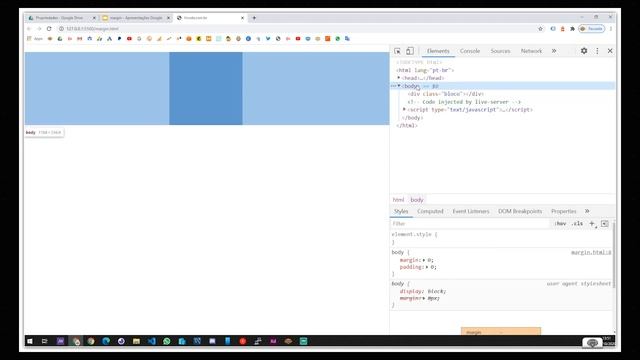Select the html breadcrumb
The image size is (640, 360).
point(398,200)
